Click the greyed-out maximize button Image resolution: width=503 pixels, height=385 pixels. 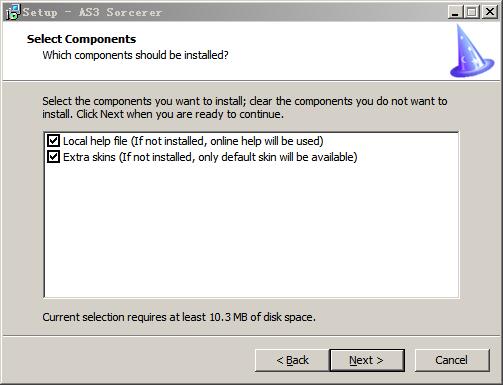[472, 12]
